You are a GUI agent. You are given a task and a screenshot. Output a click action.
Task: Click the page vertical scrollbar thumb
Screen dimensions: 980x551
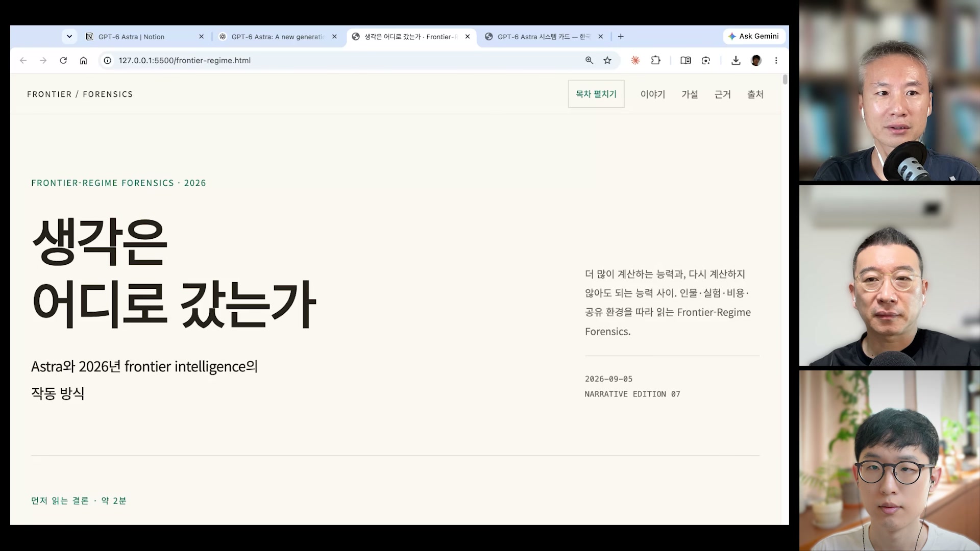pyautogui.click(x=785, y=80)
